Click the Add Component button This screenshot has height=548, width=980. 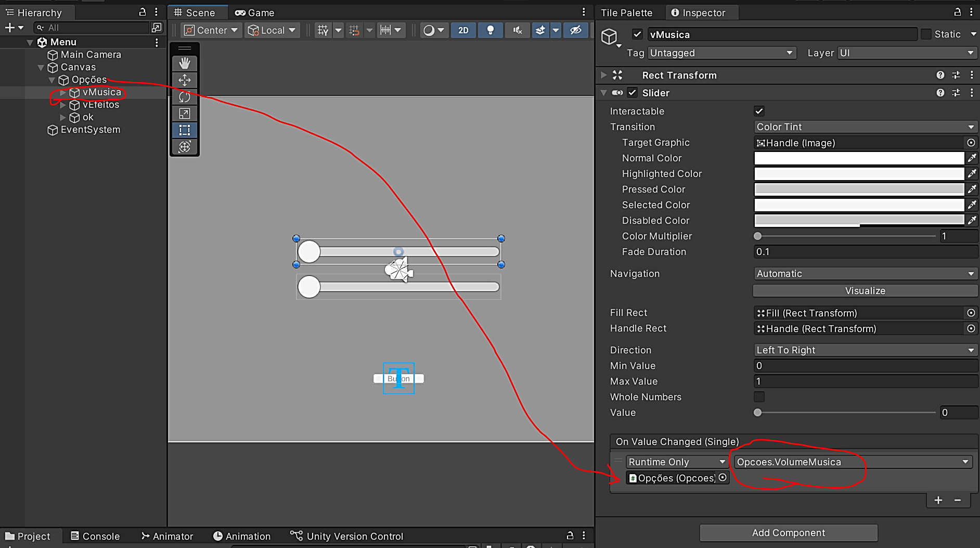(x=788, y=533)
